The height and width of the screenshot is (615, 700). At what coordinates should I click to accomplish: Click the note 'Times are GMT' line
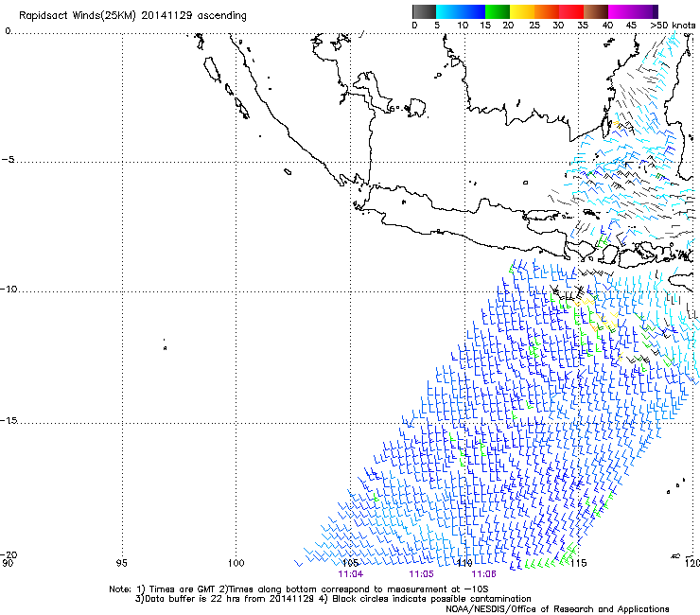click(299, 589)
